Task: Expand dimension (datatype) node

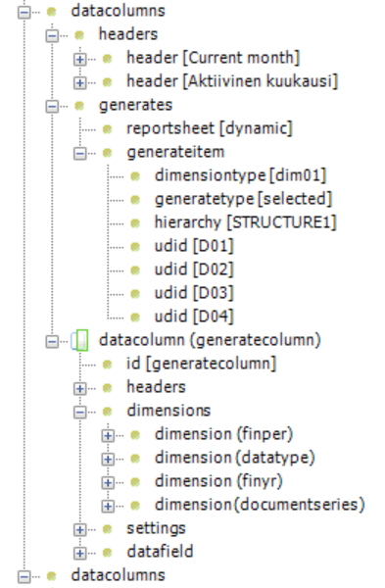Action: (x=108, y=460)
